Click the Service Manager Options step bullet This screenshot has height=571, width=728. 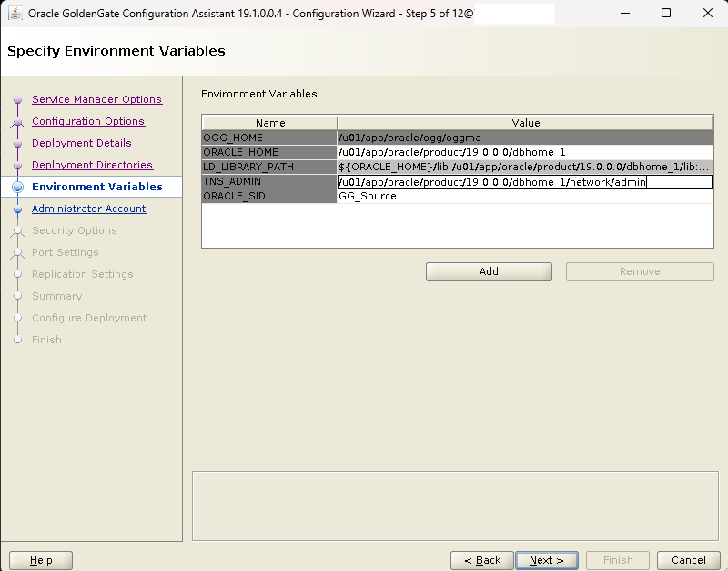[17, 99]
